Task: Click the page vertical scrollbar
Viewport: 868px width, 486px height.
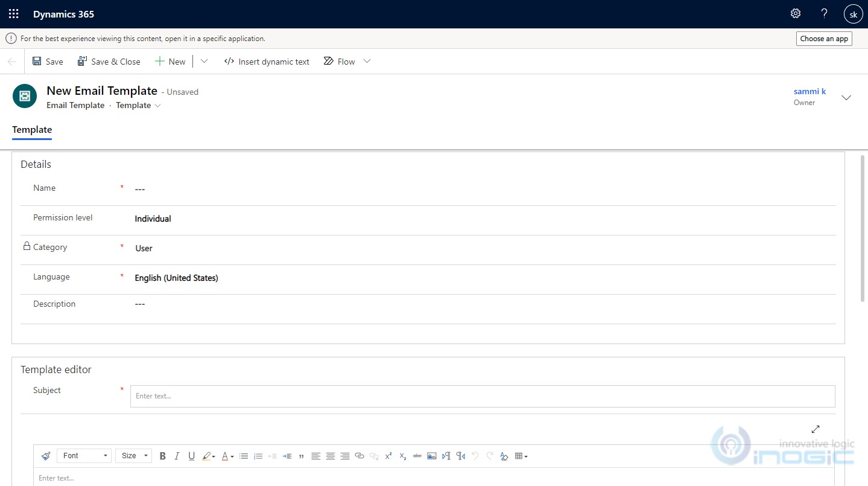Action: pyautogui.click(x=863, y=228)
